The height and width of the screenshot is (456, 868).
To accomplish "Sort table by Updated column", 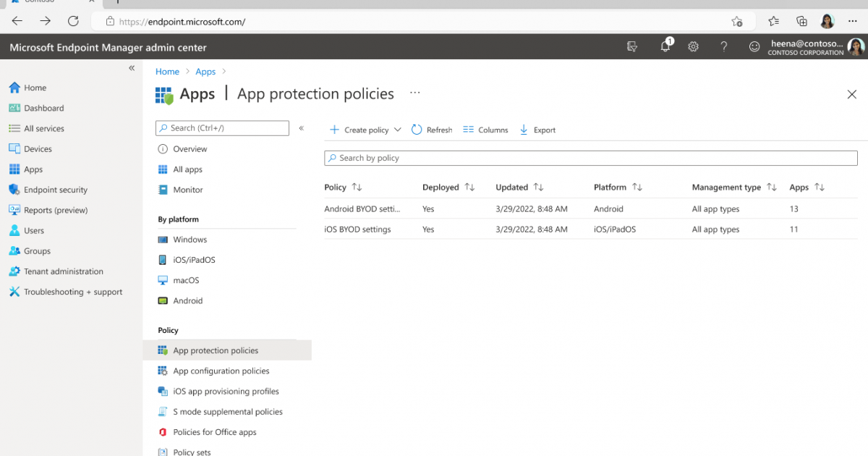I will pyautogui.click(x=540, y=187).
